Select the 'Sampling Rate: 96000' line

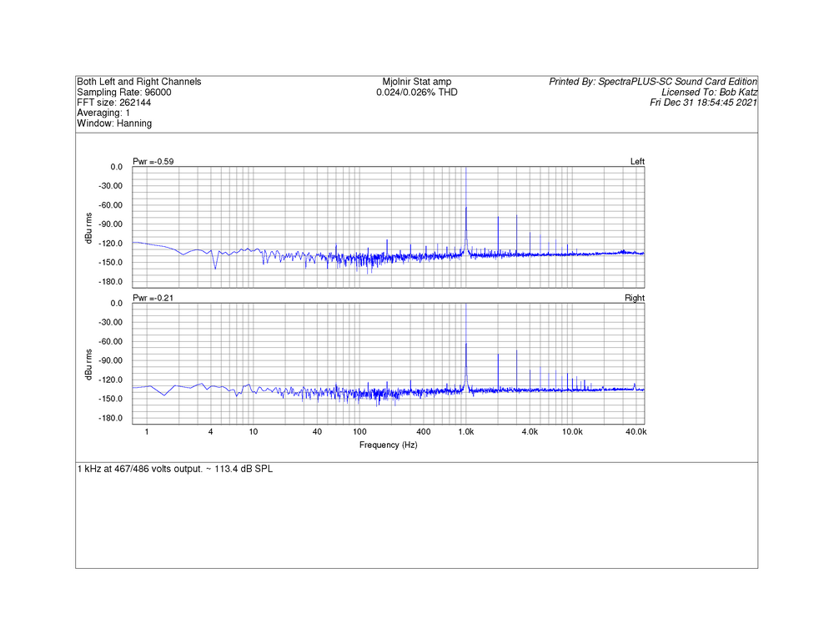pyautogui.click(x=124, y=93)
